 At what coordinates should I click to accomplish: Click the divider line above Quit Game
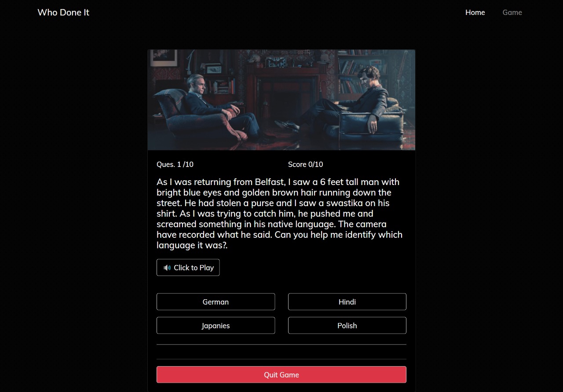(281, 359)
